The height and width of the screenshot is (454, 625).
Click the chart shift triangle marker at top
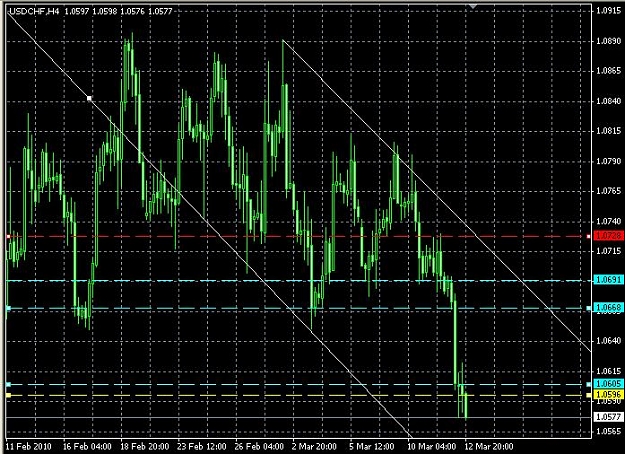(473, 6)
